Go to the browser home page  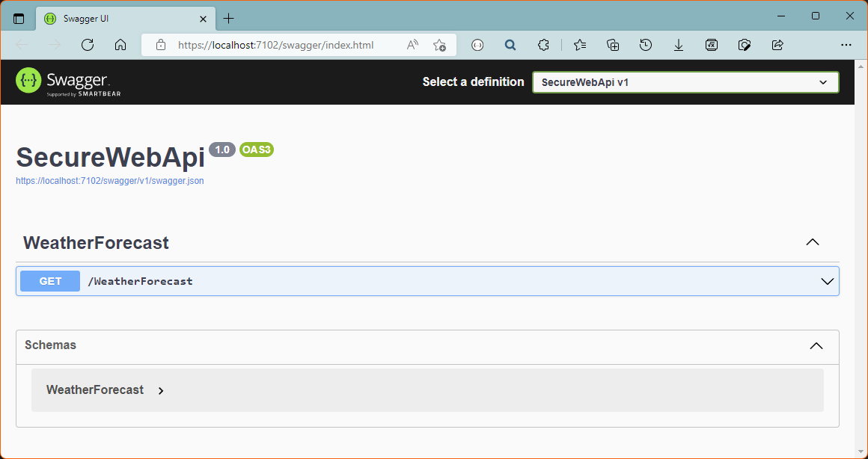pos(120,45)
